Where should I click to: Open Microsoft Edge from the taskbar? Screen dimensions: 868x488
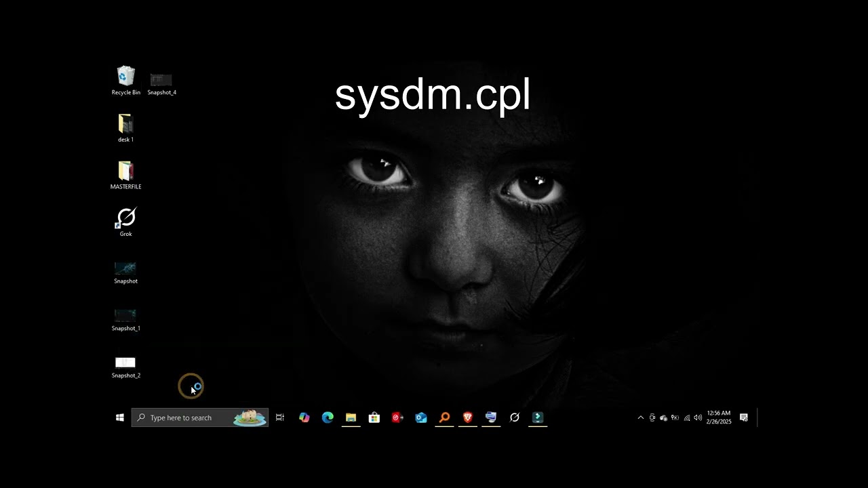(x=328, y=418)
